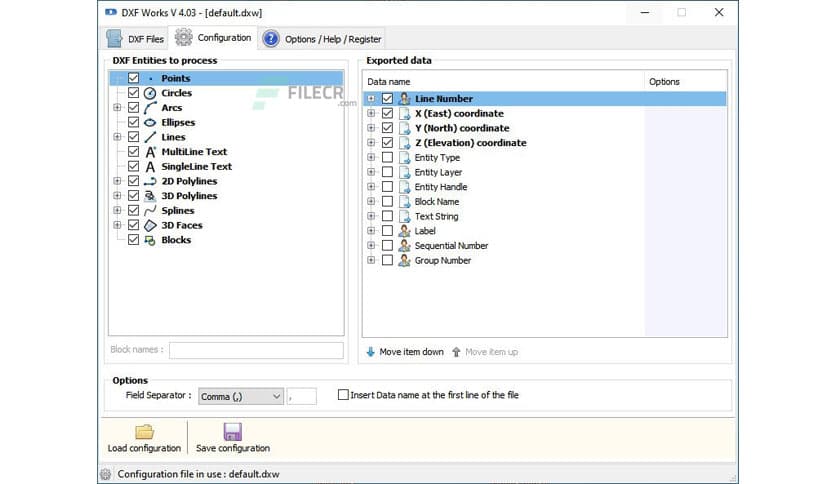Select the Blocks tree item label

(176, 240)
